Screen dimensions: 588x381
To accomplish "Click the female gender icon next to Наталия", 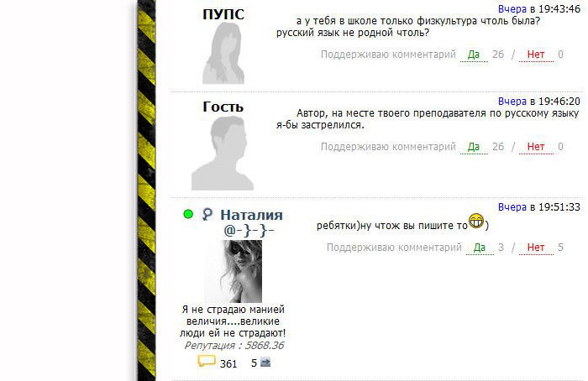I will pyautogui.click(x=207, y=214).
